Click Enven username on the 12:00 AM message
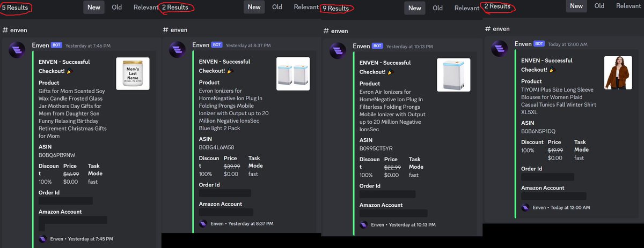 pos(523,44)
